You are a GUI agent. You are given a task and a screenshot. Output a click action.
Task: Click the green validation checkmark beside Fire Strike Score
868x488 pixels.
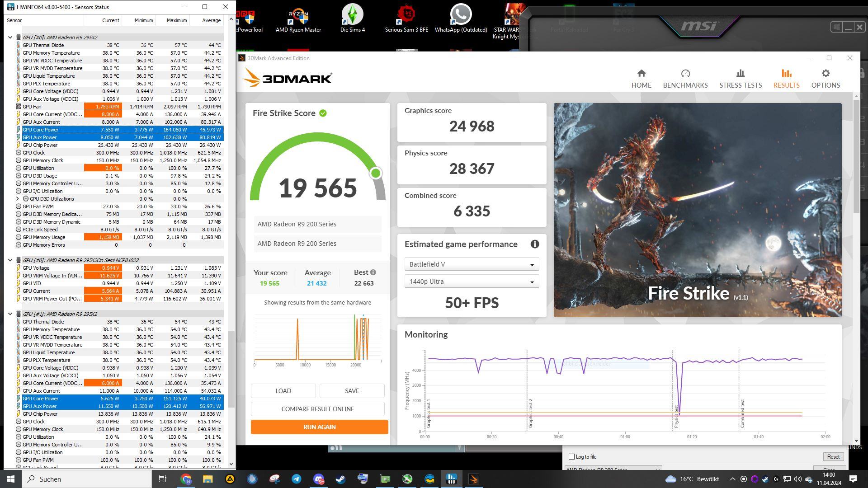pyautogui.click(x=323, y=113)
